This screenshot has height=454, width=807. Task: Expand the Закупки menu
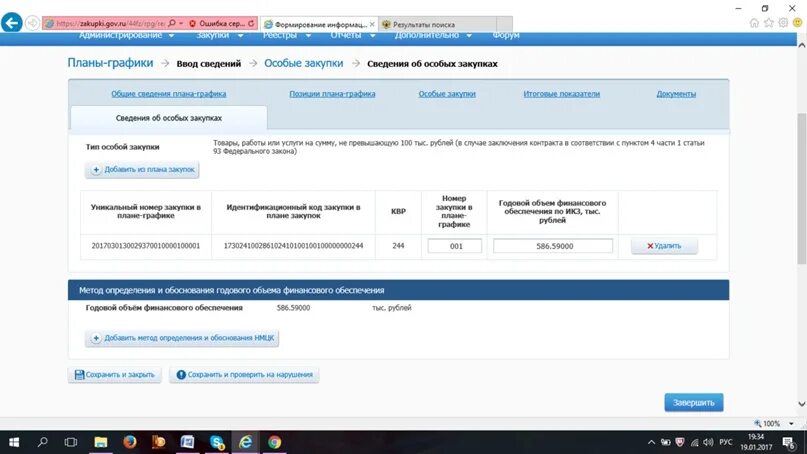(220, 35)
